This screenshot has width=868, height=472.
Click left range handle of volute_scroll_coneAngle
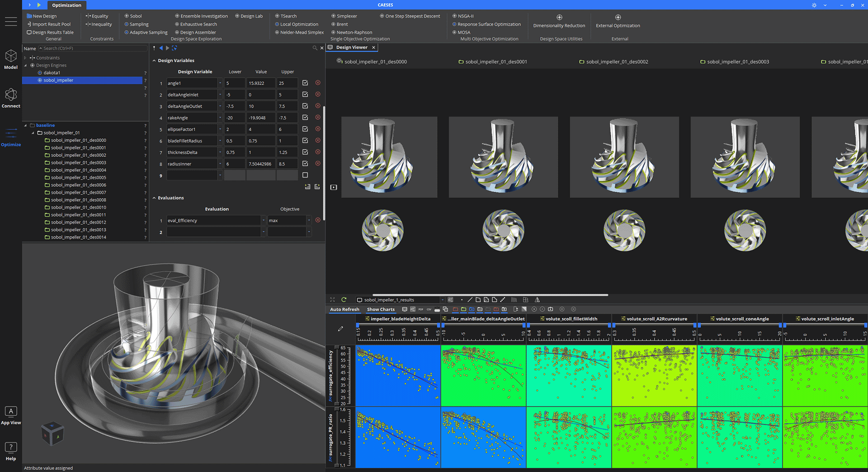tap(699, 325)
